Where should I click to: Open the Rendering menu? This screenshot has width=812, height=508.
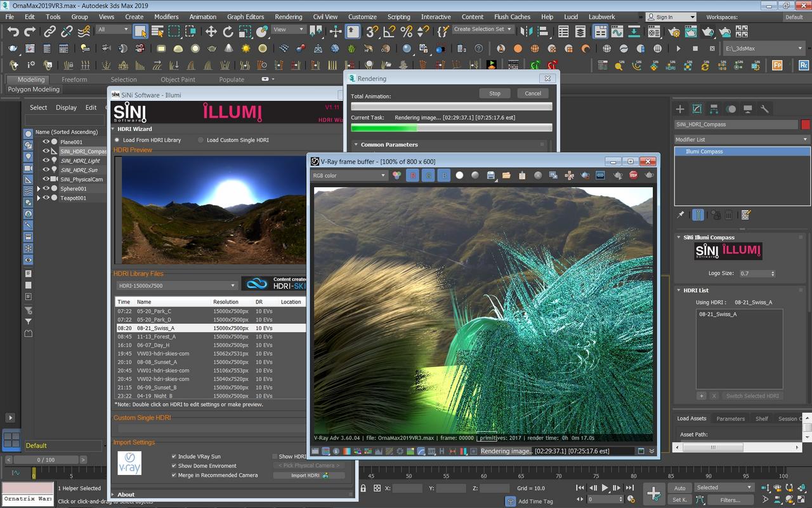(x=289, y=17)
